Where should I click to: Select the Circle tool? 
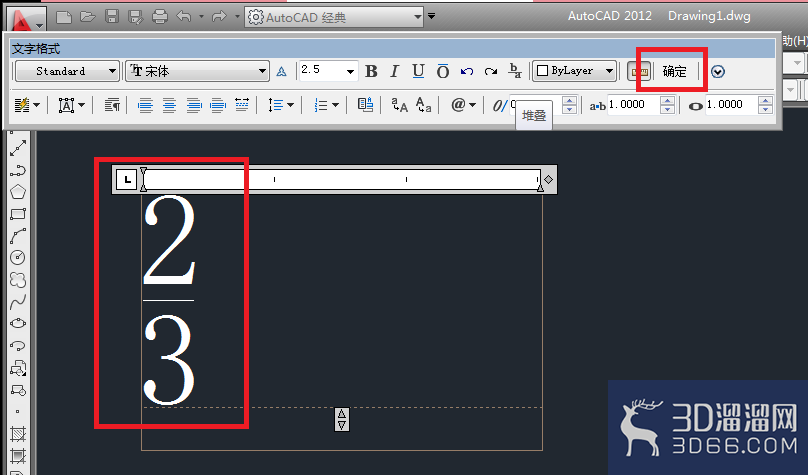tap(18, 258)
